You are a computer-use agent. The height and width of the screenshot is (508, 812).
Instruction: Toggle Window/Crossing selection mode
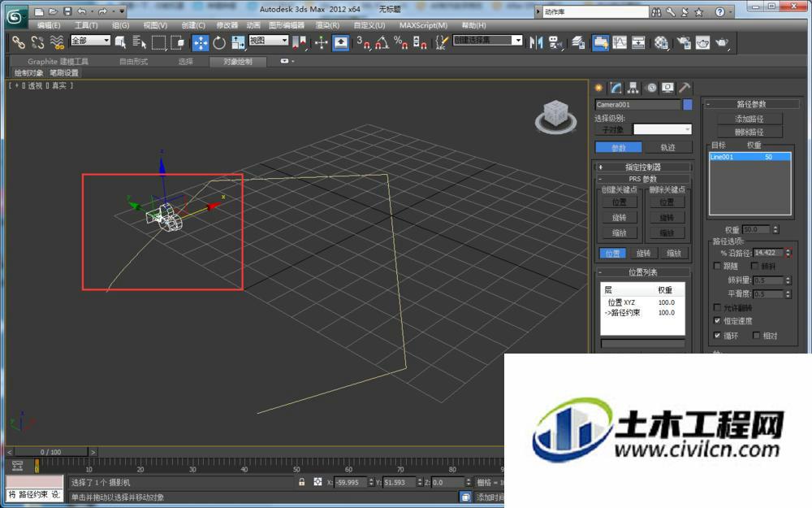(x=178, y=42)
